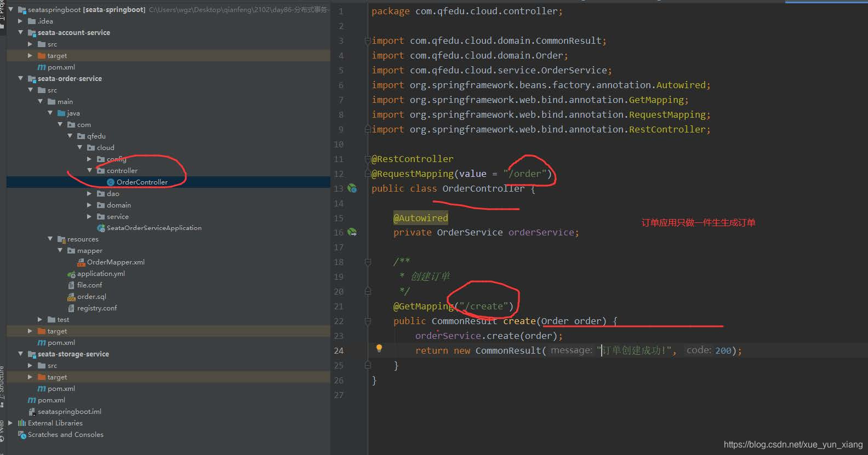This screenshot has height=455, width=868.
Task: Click the Spring bean gutter icon on line 13
Action: coord(352,188)
